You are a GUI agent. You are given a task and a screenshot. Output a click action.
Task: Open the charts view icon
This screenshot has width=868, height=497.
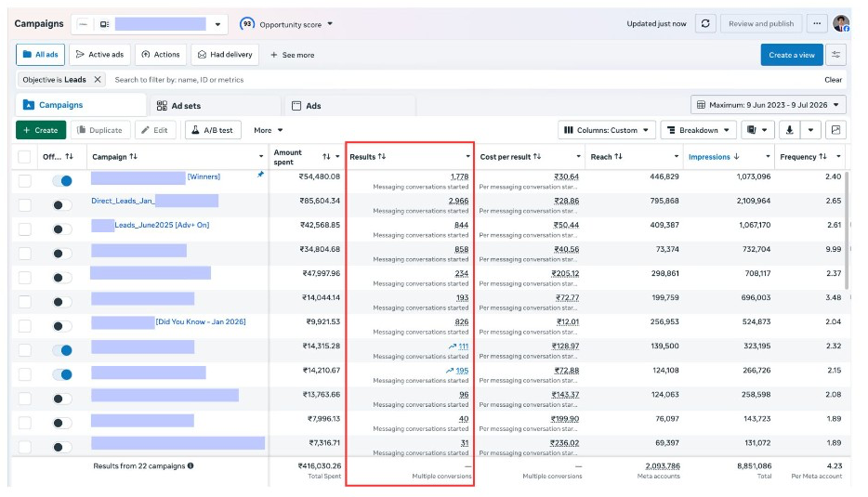pos(835,130)
